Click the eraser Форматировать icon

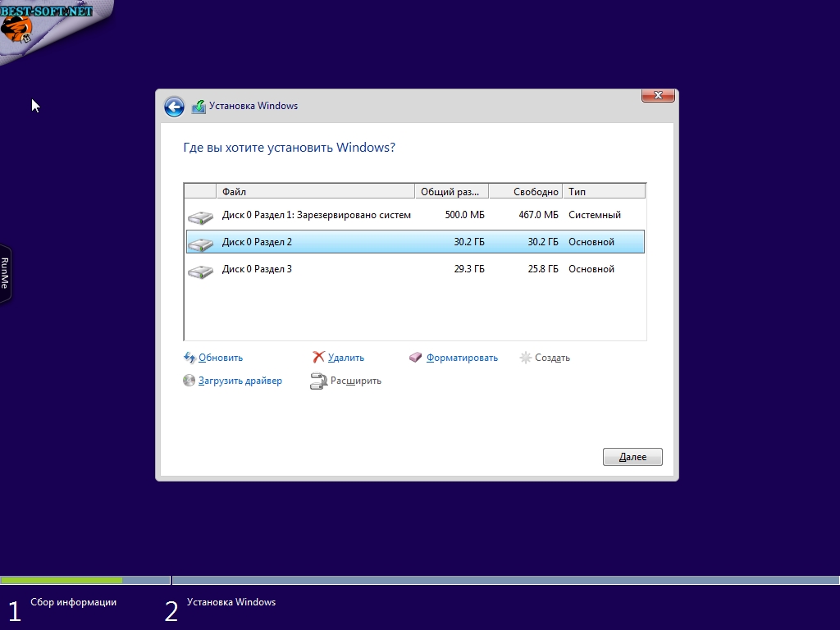pos(416,358)
